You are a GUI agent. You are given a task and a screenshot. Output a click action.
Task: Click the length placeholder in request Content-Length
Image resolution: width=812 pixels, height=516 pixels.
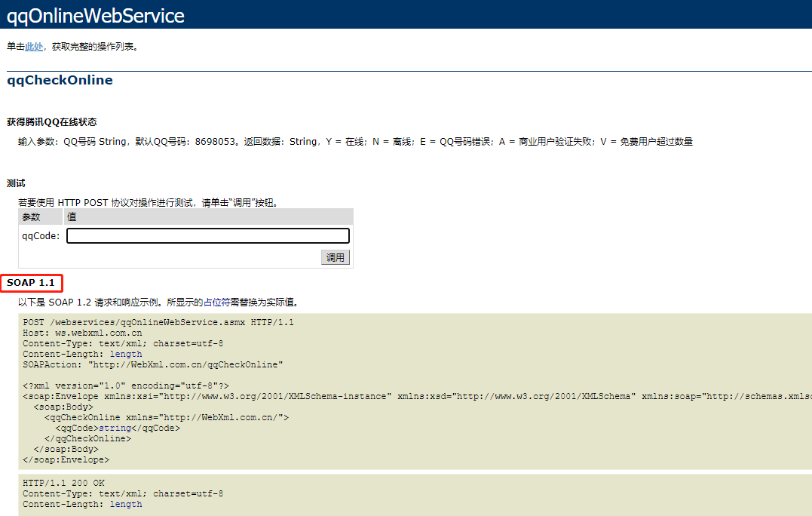click(x=126, y=355)
